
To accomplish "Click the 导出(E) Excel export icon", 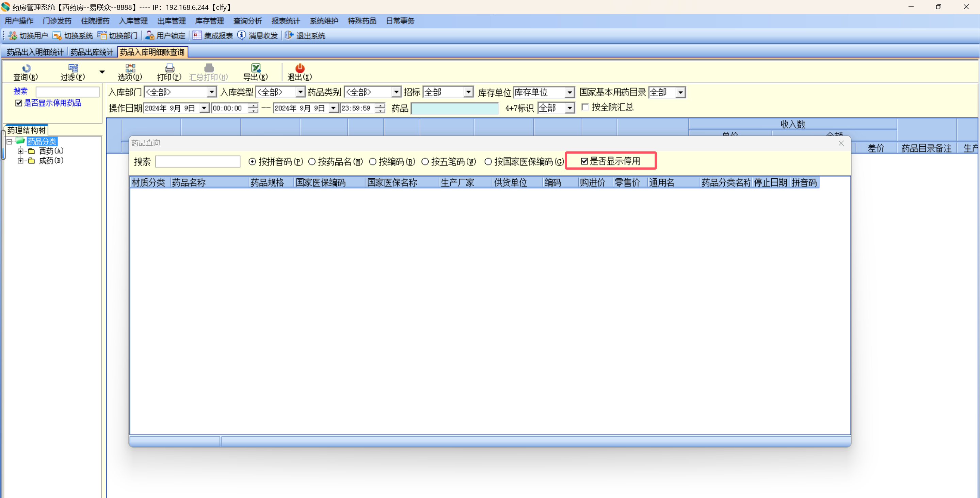I will (x=256, y=68).
